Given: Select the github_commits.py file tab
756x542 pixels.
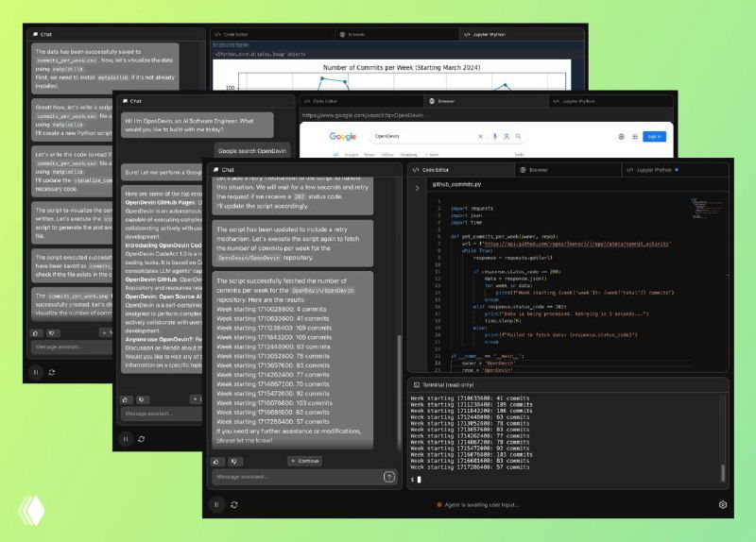Looking at the screenshot, I should tap(456, 184).
